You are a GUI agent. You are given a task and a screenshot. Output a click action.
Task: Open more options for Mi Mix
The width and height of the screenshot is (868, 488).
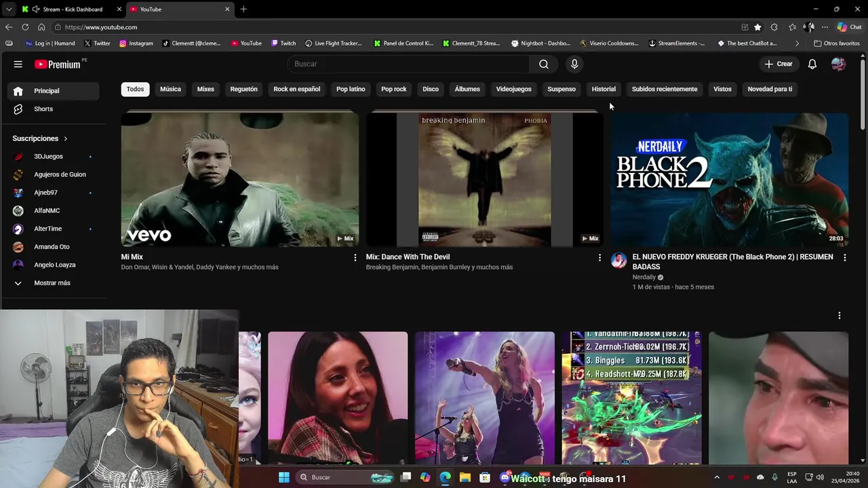coord(355,258)
